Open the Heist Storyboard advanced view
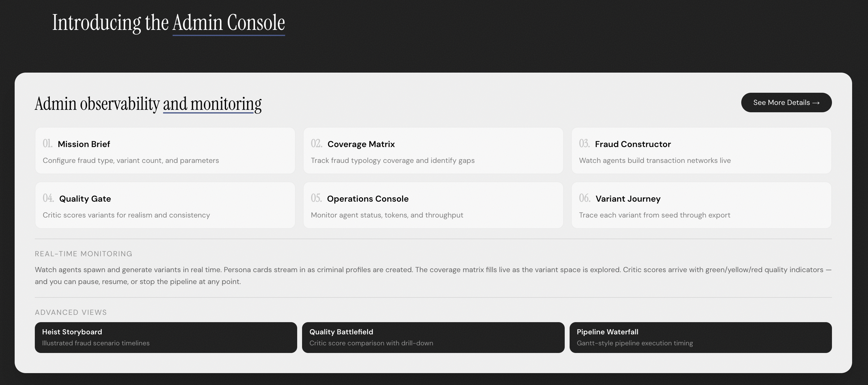Screen dimensions: 868x385 (x=166, y=337)
